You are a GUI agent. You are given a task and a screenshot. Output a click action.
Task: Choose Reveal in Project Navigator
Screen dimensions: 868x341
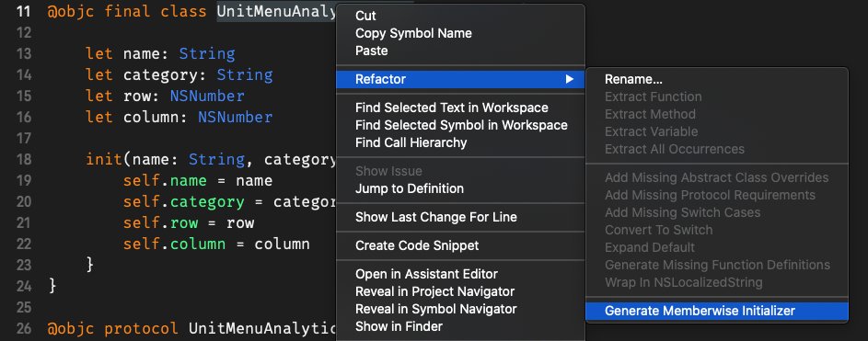pos(460,291)
